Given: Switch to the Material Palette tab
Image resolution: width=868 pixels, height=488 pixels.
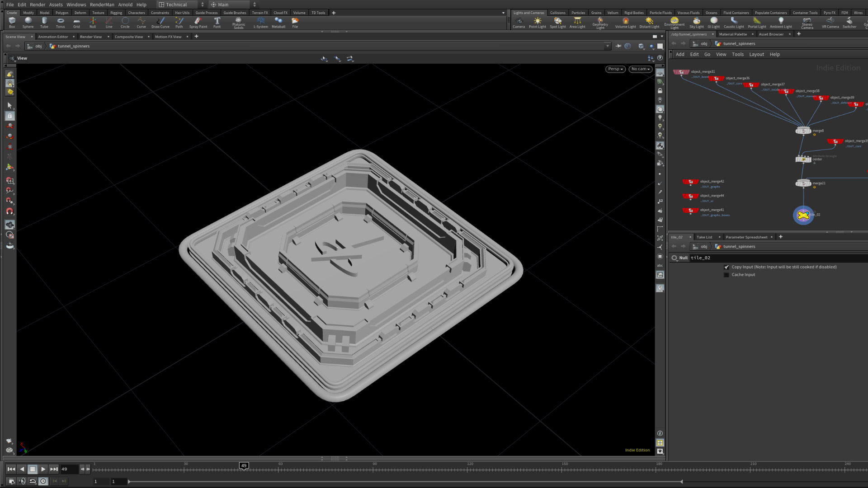Looking at the screenshot, I should tap(733, 34).
